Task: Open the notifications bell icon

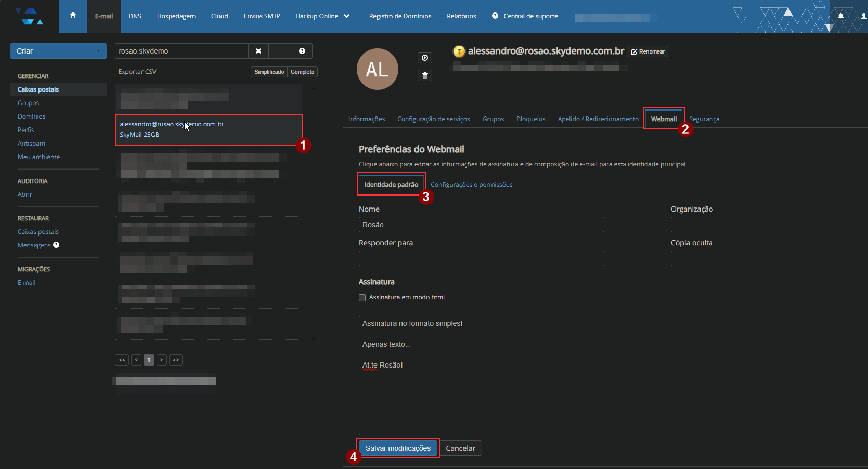Action: (x=840, y=16)
